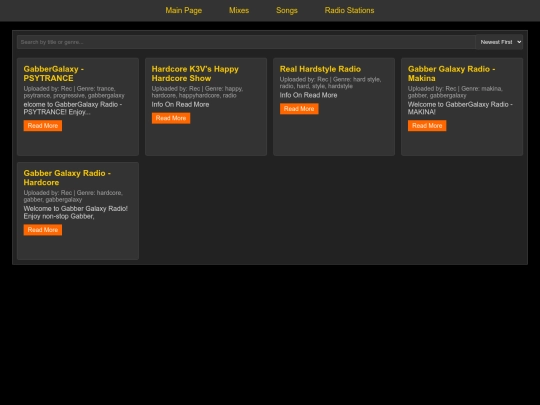540x405 pixels.
Task: Click description 'Welcome to Gabber Galaxy Radio! Enjoy non-stop Gabber,'
Action: point(75,212)
